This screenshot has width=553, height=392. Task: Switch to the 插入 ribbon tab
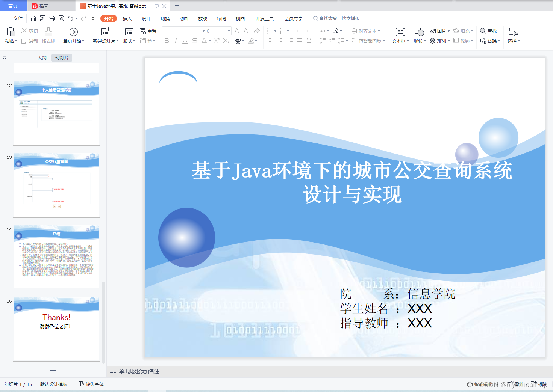point(127,18)
